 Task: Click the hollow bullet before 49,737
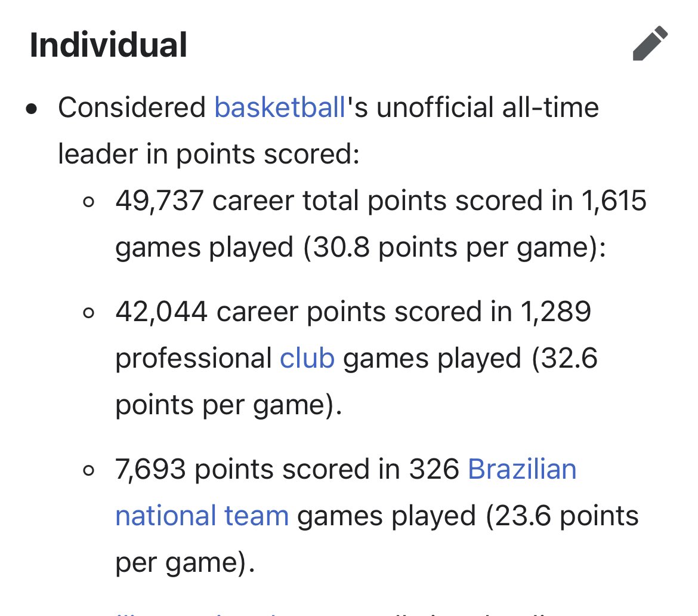point(88,202)
